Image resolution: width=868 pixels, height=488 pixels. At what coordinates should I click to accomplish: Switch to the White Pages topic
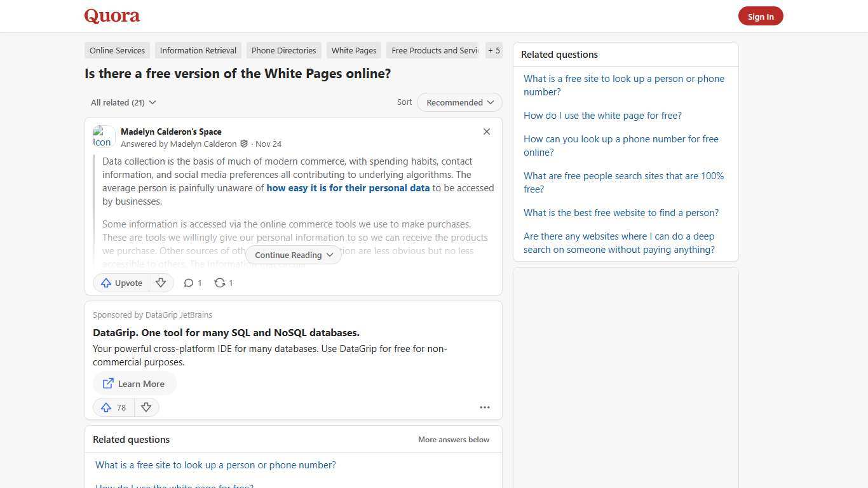click(353, 50)
